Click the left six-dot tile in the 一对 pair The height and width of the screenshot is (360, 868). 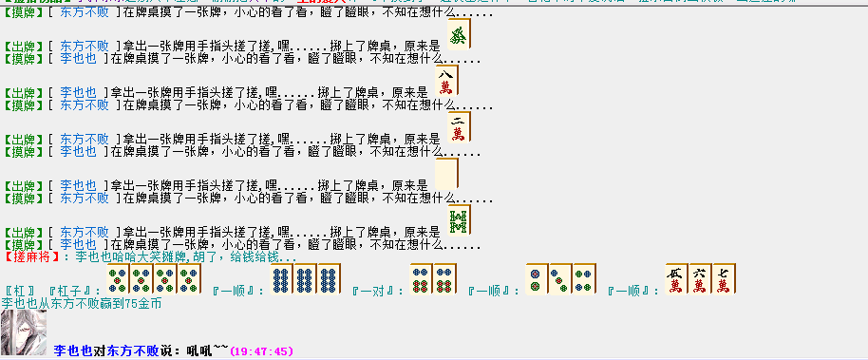tap(421, 278)
